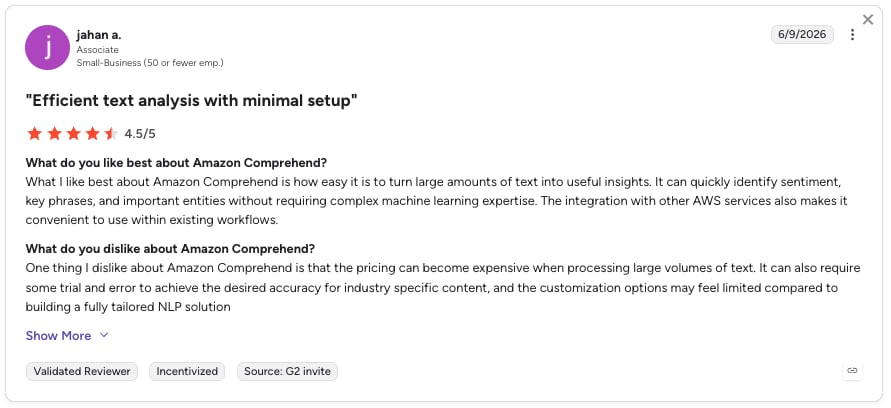The width and height of the screenshot is (891, 408).
Task: Open reviewer name jahan a.
Action: click(99, 35)
